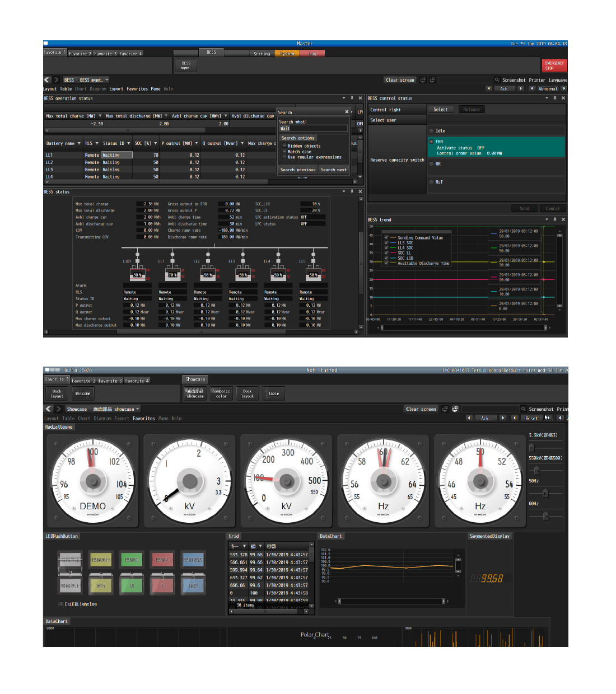Screen dimensions: 616x694
Task: Click the forward arrow in Showcase window
Action: tap(58, 409)
